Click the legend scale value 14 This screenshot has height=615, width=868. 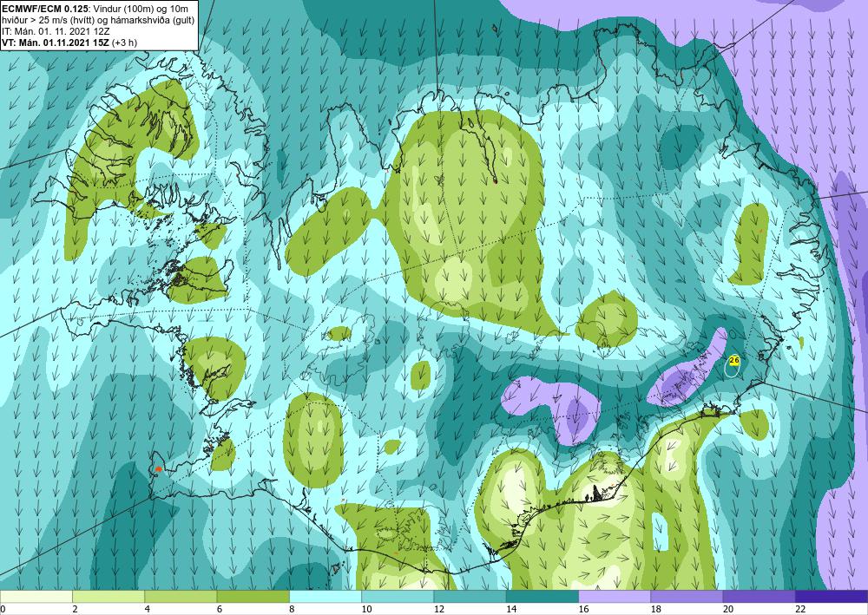[x=510, y=609]
